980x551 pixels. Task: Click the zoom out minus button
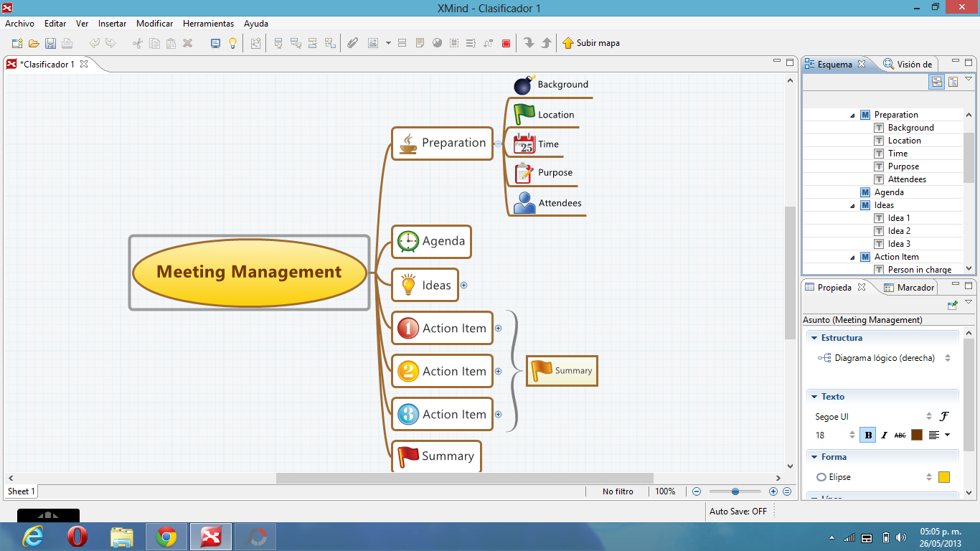tap(696, 491)
